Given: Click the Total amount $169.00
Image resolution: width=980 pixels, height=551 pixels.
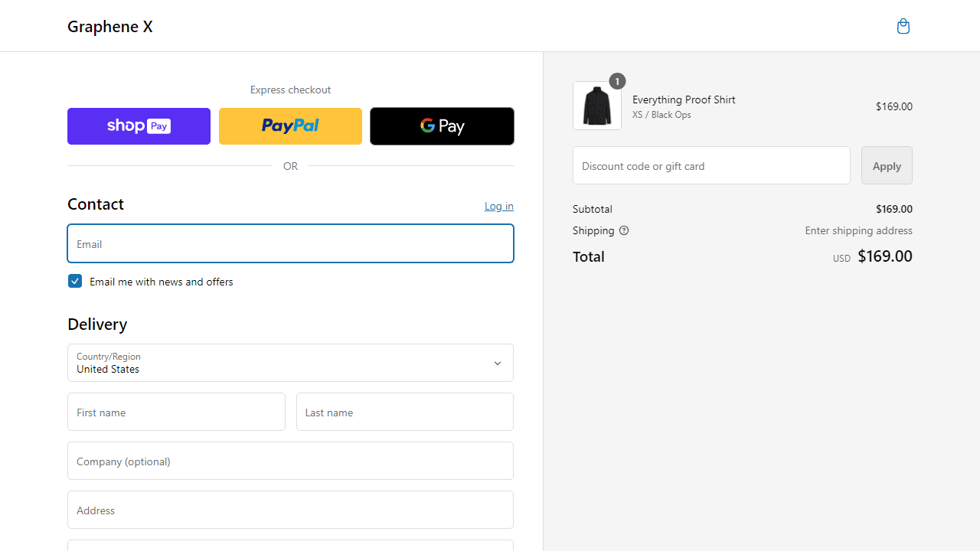Looking at the screenshot, I should pyautogui.click(x=885, y=256).
